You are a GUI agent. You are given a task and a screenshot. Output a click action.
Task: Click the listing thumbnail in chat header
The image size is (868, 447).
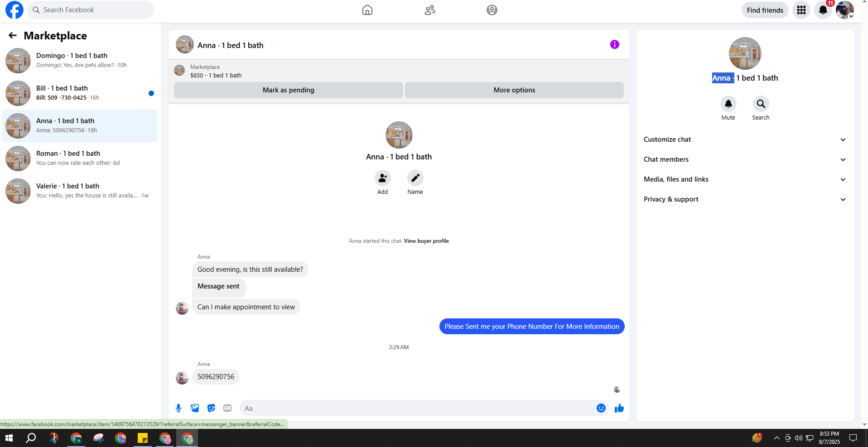pyautogui.click(x=185, y=44)
